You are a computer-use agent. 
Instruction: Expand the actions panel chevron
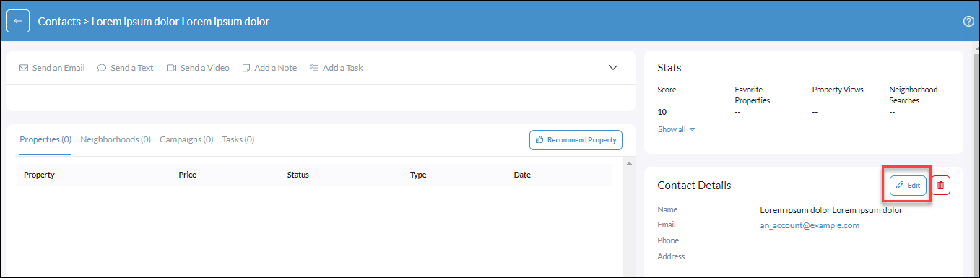pyautogui.click(x=613, y=68)
